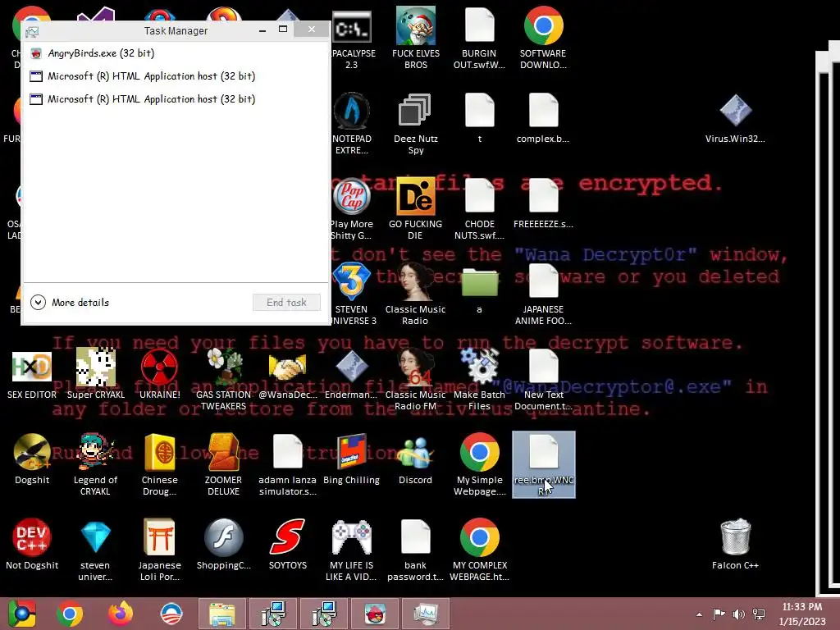Open the ShoppingC... Flash icon
The height and width of the screenshot is (630, 840).
223,546
